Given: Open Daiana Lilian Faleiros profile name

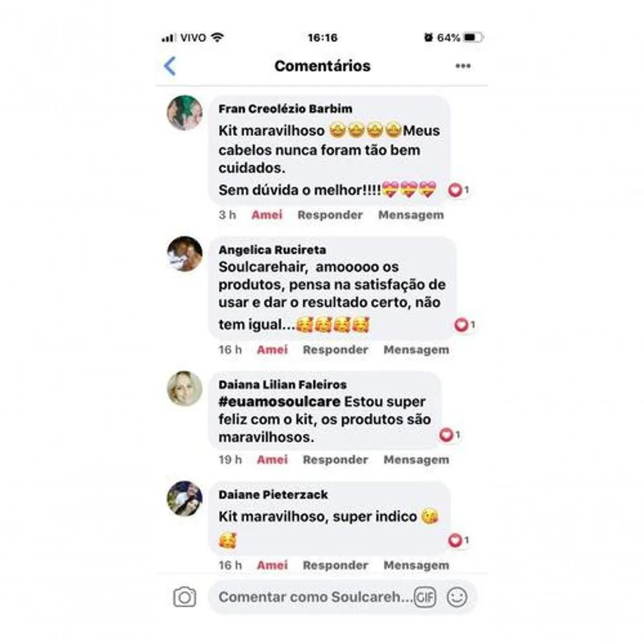Looking at the screenshot, I should [283, 385].
